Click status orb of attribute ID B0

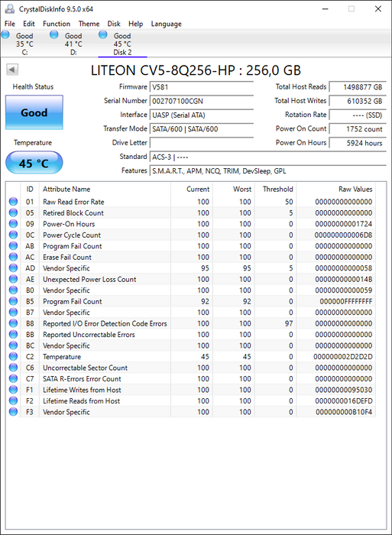[13, 290]
